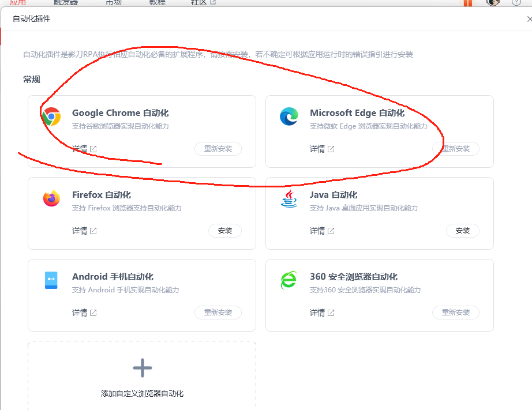The width and height of the screenshot is (532, 410).
Task: Switch to the 触发器 tab
Action: coord(66,2)
